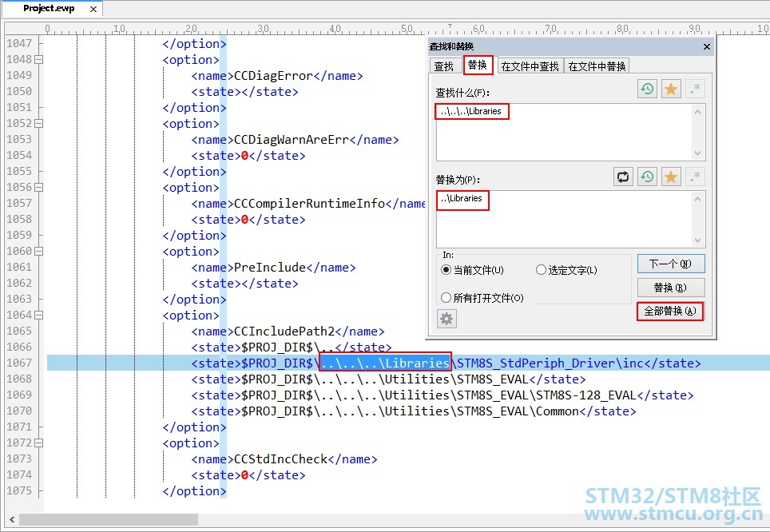Close the Project.ewp tab
The image size is (770, 532).
(93, 9)
